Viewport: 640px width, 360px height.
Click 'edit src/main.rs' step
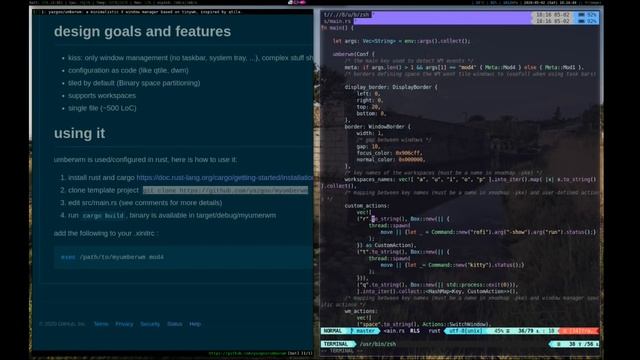pos(145,202)
